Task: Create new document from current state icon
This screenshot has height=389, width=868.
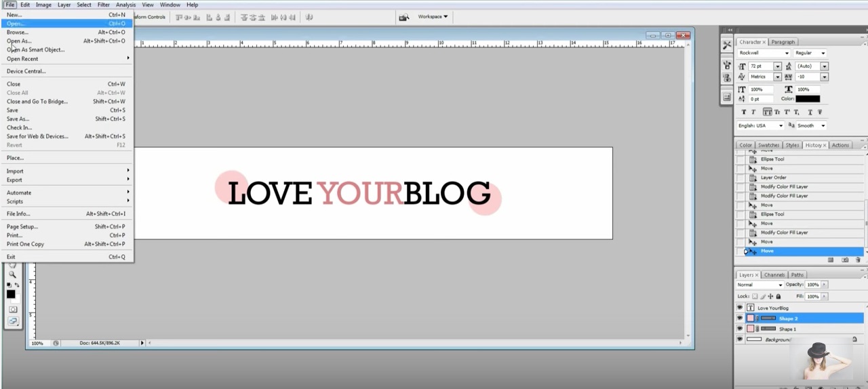Action: tap(831, 260)
